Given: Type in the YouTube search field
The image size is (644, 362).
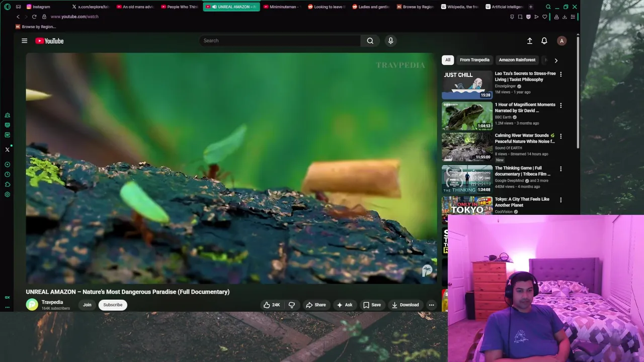Looking at the screenshot, I should coord(279,41).
